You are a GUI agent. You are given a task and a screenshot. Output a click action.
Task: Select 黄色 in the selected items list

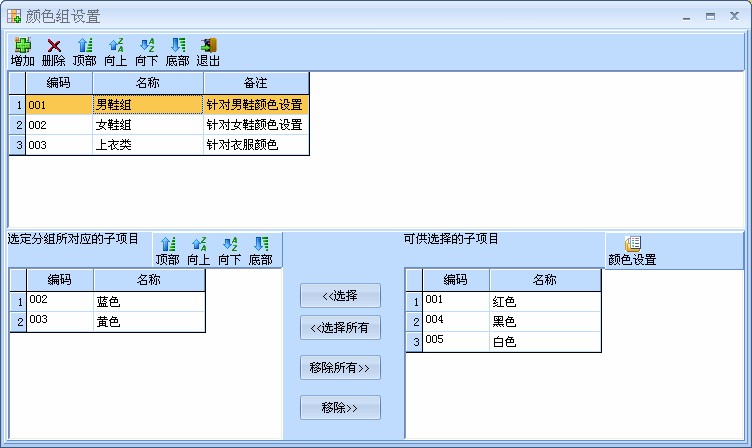pos(148,322)
